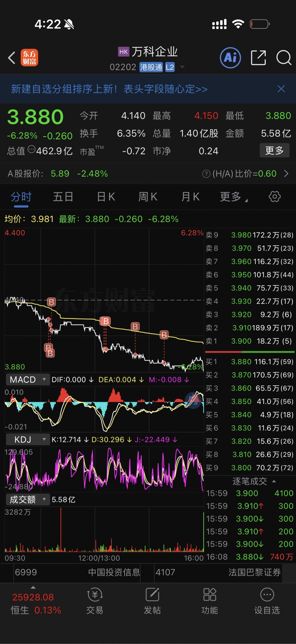Tap the total value info icon
This screenshot has height=644, width=296.
click(x=32, y=150)
